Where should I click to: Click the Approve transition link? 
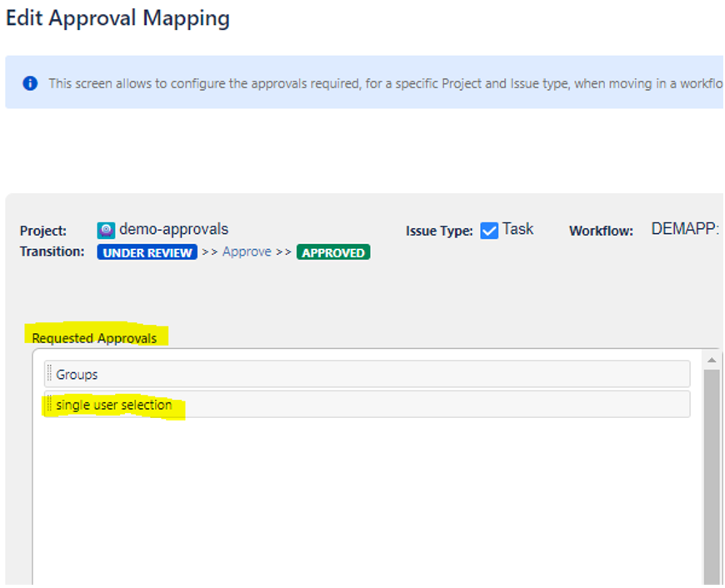click(247, 252)
